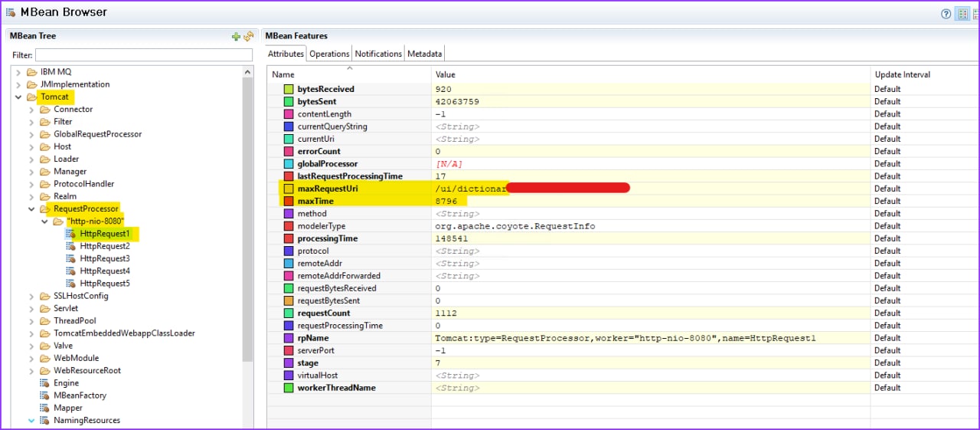
Task: Click the color icon beside virtualHost
Action: pos(289,376)
